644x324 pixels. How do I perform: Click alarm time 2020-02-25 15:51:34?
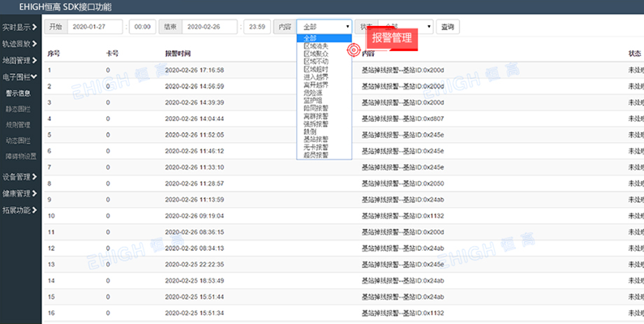[195, 313]
